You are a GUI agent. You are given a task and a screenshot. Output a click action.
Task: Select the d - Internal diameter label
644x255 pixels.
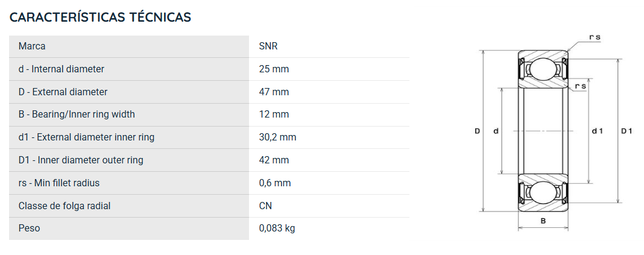pos(61,69)
